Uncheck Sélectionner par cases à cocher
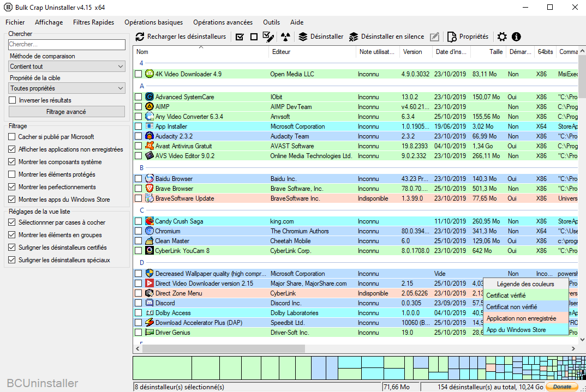This screenshot has width=586, height=392. coord(12,222)
